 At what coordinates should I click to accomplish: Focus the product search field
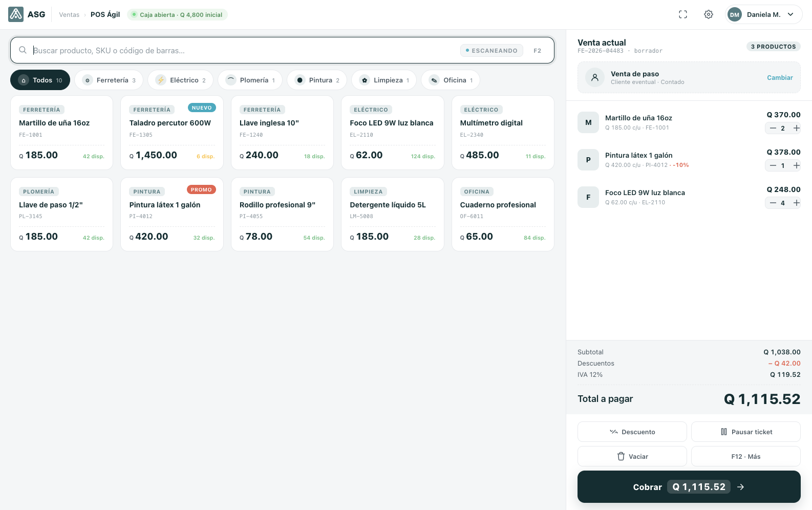coord(283,50)
